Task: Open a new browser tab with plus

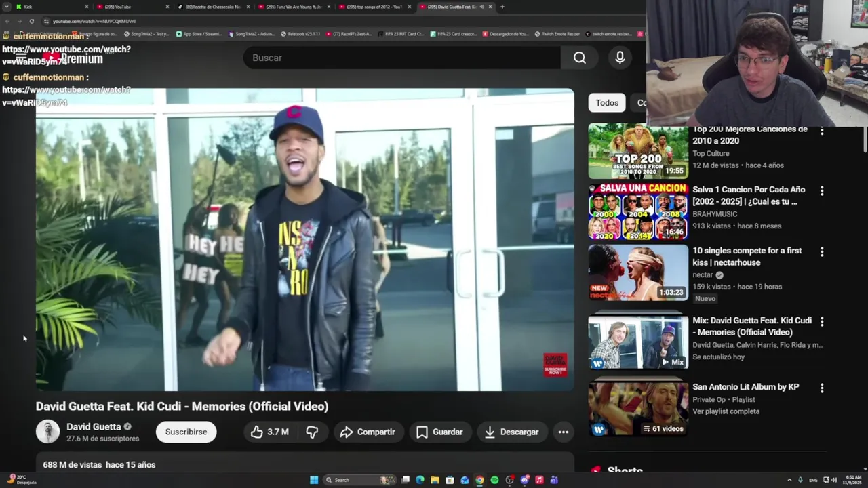Action: coord(502,7)
